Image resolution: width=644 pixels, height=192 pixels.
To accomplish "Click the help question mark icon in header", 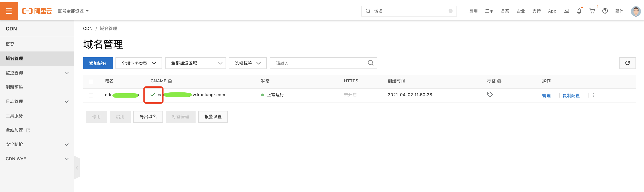I will (605, 11).
